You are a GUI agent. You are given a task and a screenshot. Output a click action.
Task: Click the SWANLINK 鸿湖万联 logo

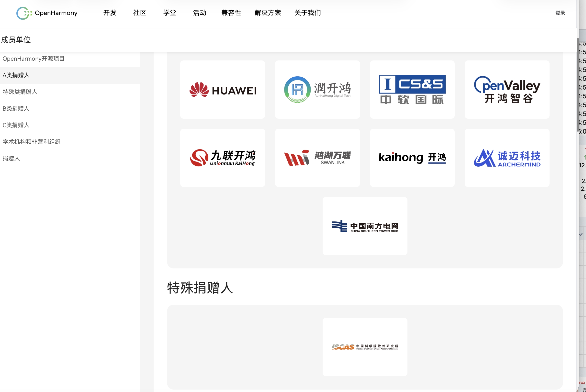click(317, 158)
